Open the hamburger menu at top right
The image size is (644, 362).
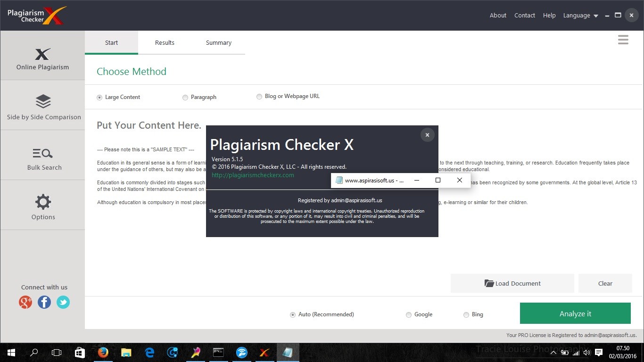[623, 40]
